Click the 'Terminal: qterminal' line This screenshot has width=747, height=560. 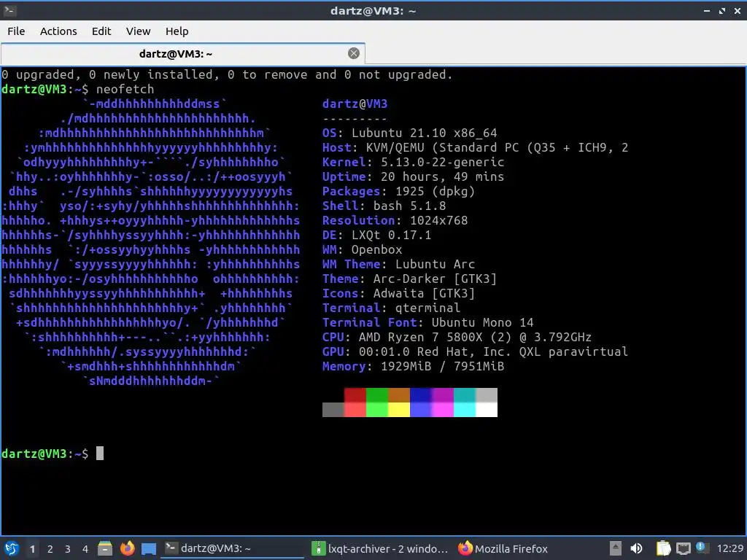(x=391, y=308)
